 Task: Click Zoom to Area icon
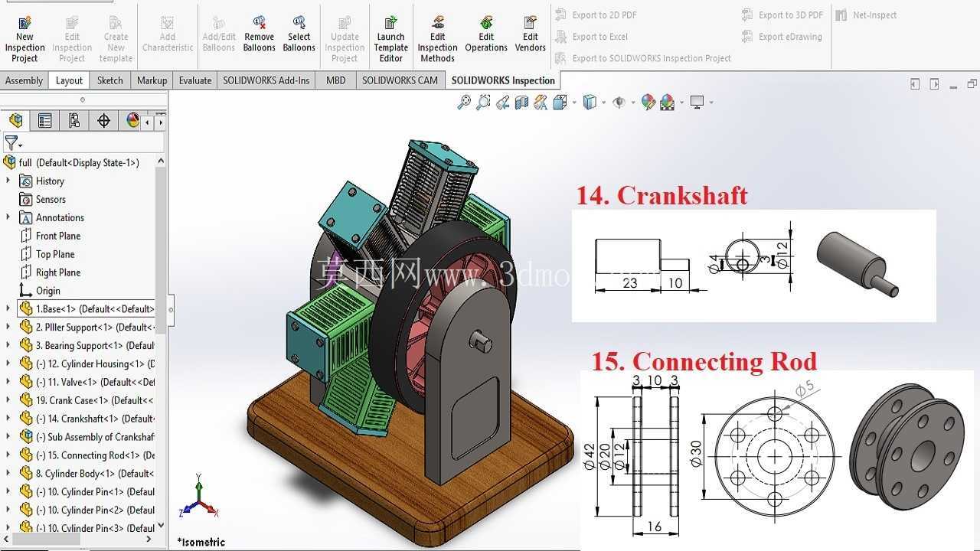(483, 102)
